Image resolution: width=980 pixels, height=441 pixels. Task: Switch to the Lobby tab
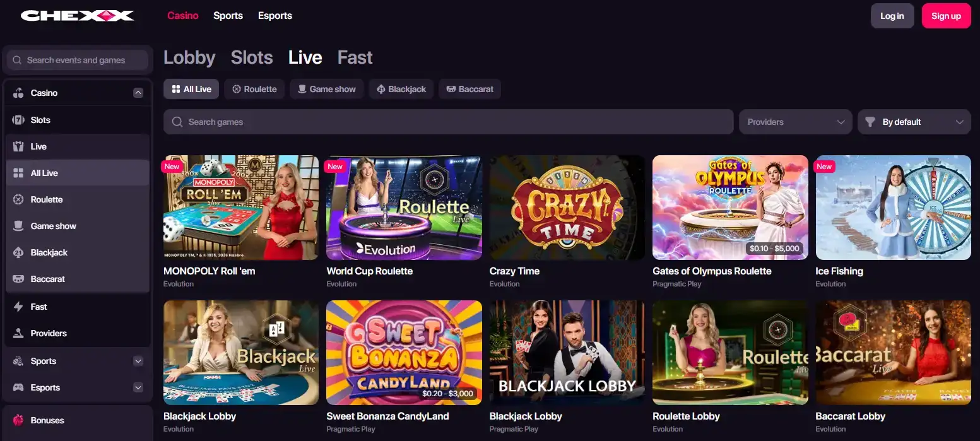tap(189, 57)
